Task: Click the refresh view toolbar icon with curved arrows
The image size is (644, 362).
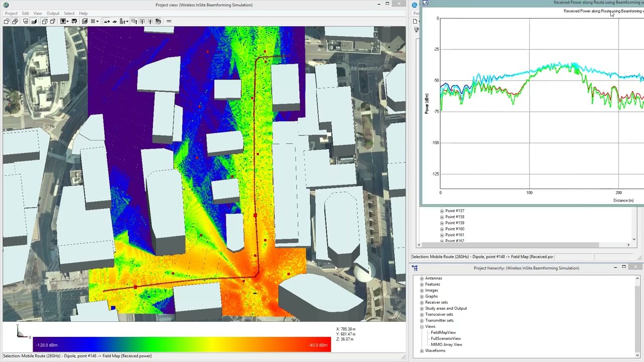Action: [74, 21]
